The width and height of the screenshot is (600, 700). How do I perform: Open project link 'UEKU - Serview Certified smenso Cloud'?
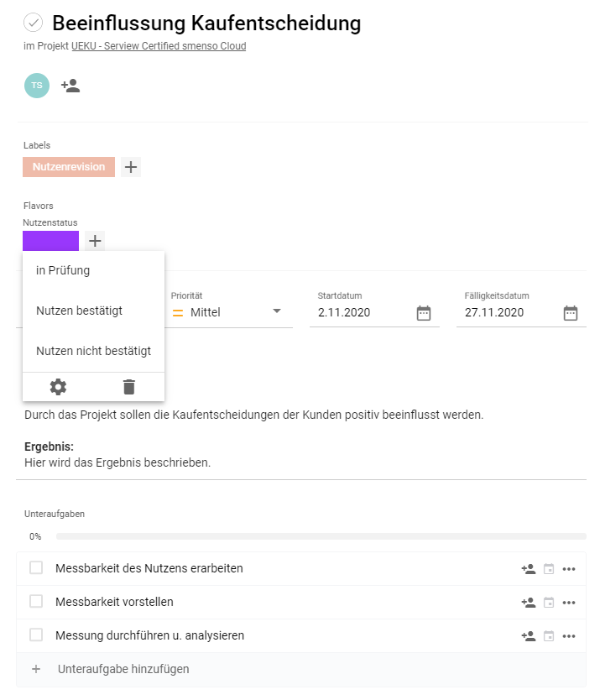[159, 46]
